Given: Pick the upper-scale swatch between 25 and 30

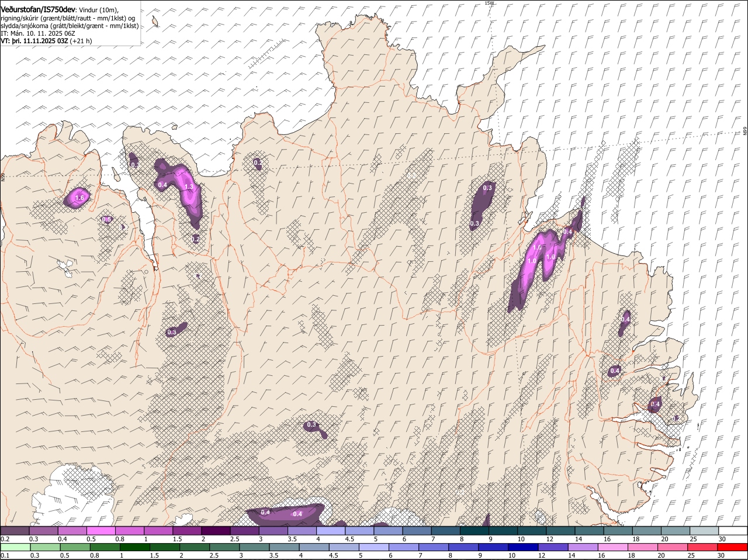Looking at the screenshot, I should [704, 531].
